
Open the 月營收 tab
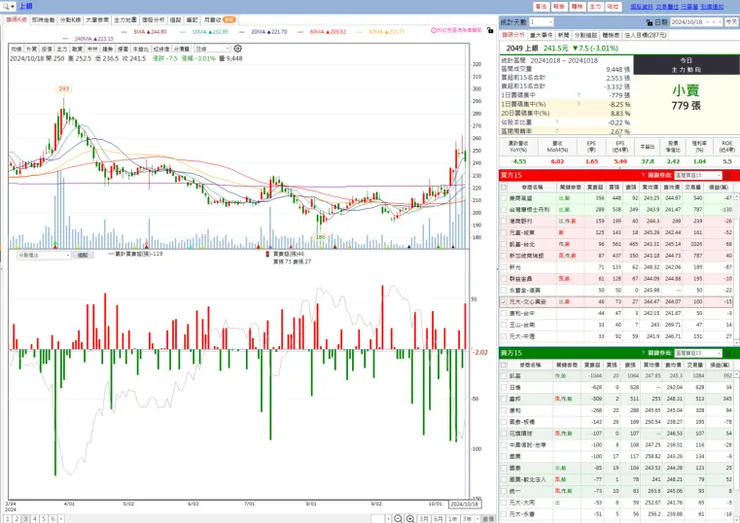click(x=219, y=20)
